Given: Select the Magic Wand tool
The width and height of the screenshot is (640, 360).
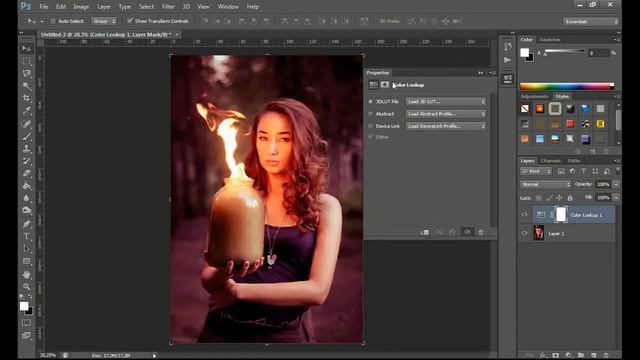Looking at the screenshot, I should [27, 86].
